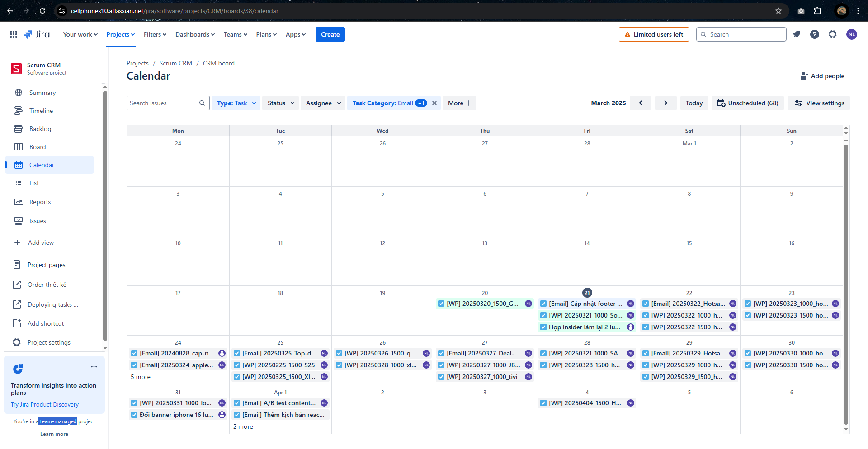Open Try Jira Product Discovery link
Image resolution: width=868 pixels, height=449 pixels.
tap(45, 404)
